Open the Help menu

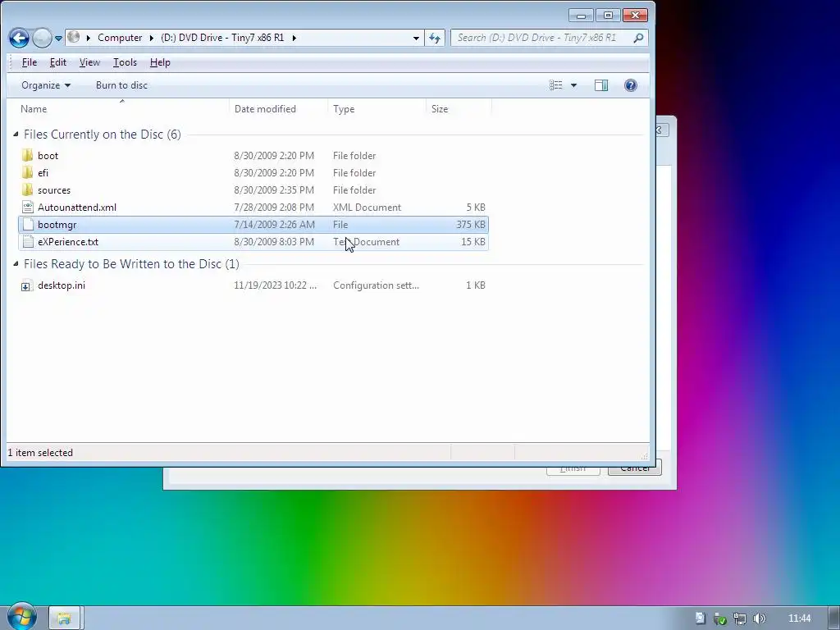(x=160, y=62)
